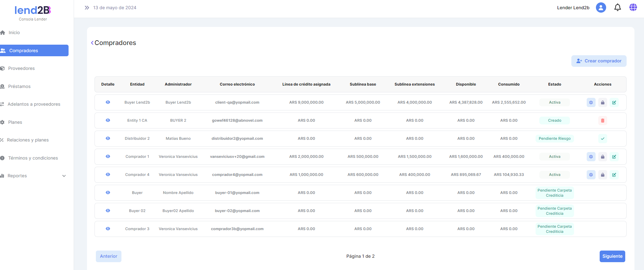The image size is (644, 270).
Task: Collapse the sidebar with double-chevron icon
Action: [x=87, y=7]
